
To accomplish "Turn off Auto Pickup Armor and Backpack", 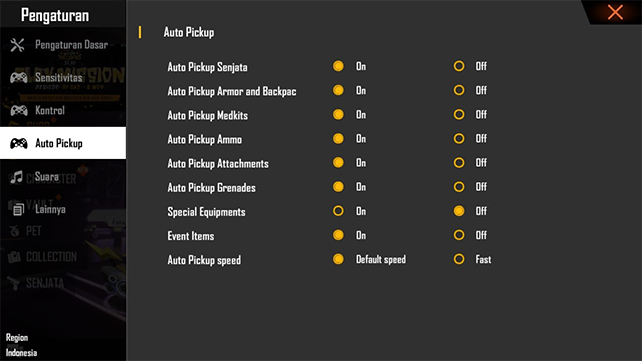I will pos(459,90).
